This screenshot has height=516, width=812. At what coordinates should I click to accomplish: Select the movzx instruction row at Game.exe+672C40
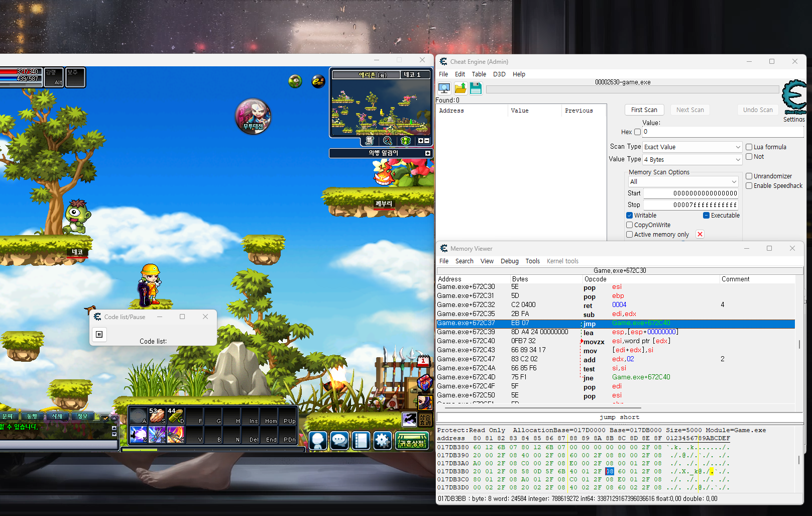pos(616,341)
